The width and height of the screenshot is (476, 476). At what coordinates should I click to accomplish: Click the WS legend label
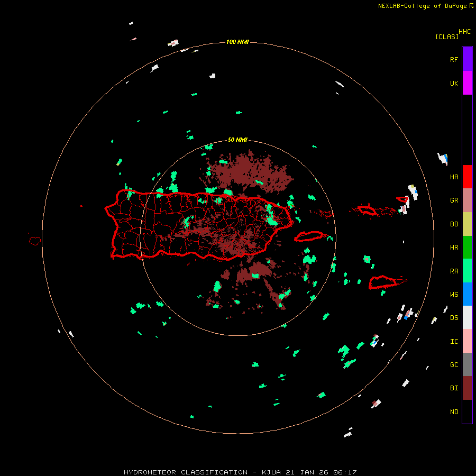click(x=454, y=295)
